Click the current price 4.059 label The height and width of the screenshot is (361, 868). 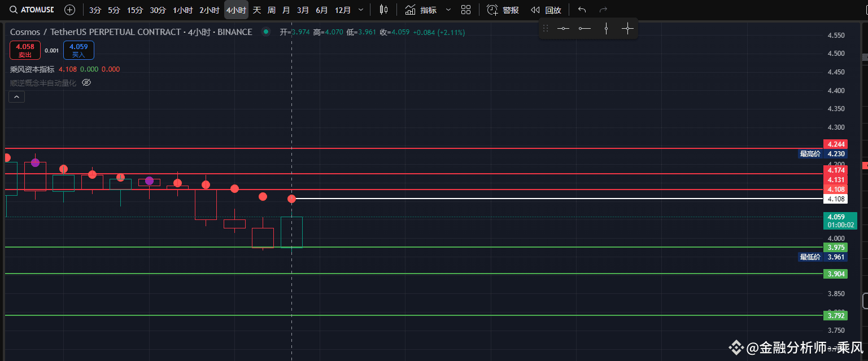[840, 221]
